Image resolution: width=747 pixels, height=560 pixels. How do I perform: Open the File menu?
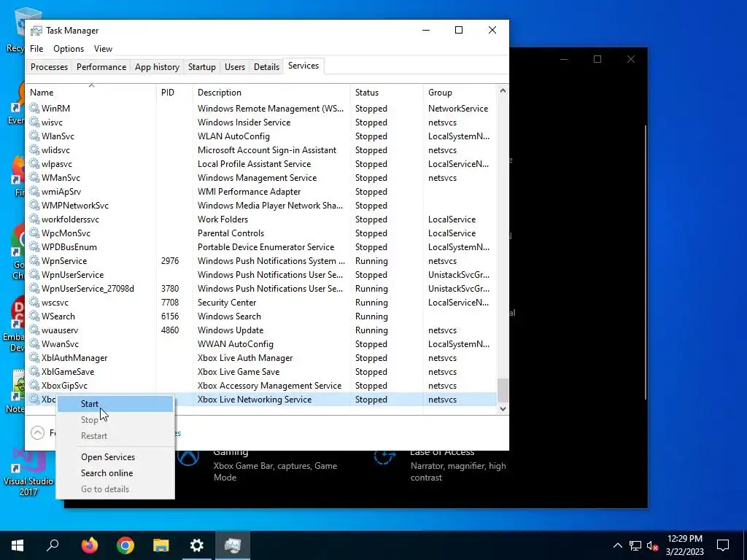36,49
